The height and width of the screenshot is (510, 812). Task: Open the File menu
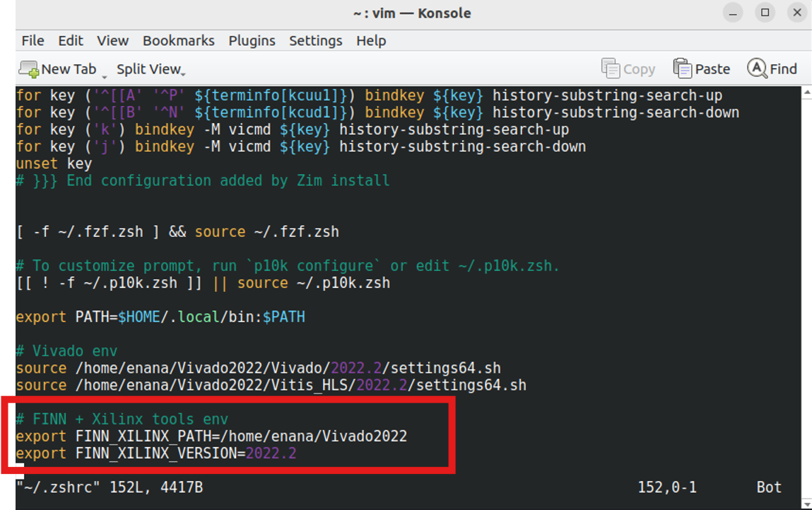[x=33, y=40]
